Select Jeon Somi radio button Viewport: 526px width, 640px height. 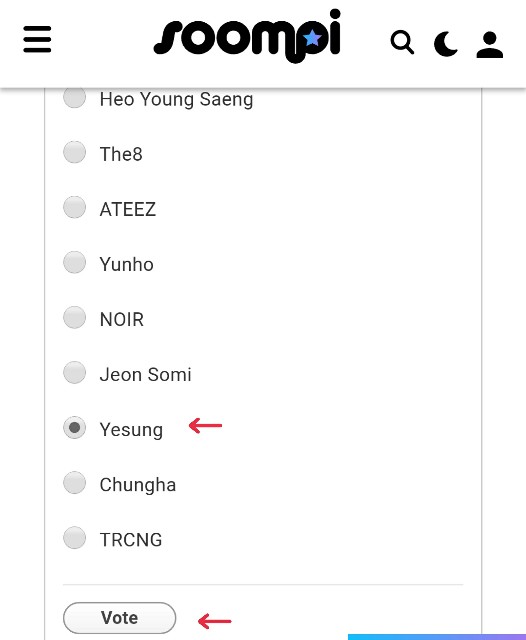pyautogui.click(x=74, y=373)
